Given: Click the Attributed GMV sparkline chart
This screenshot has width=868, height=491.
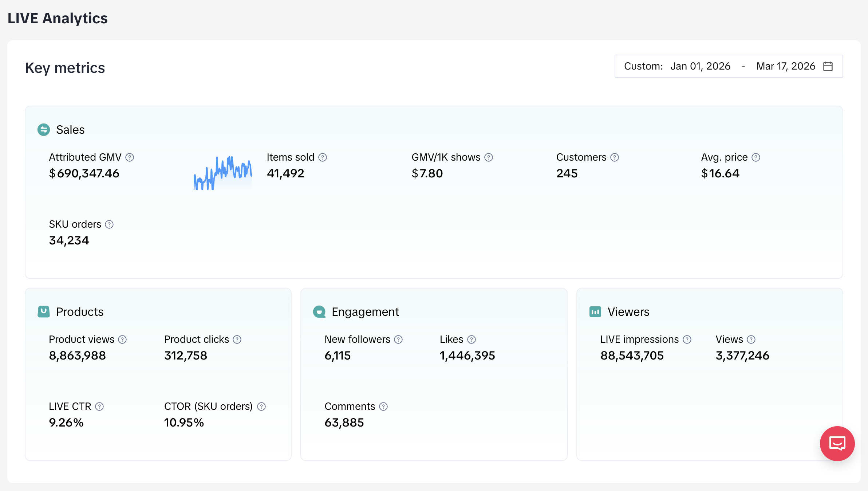Looking at the screenshot, I should 222,173.
